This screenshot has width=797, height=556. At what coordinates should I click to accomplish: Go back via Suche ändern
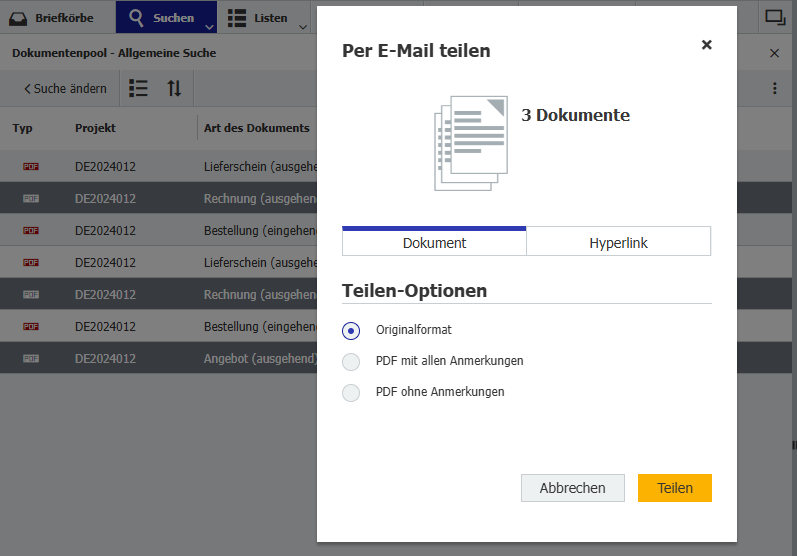65,88
